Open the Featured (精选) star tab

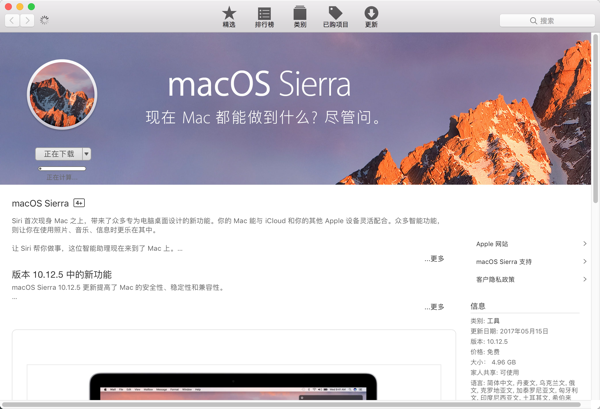point(229,17)
